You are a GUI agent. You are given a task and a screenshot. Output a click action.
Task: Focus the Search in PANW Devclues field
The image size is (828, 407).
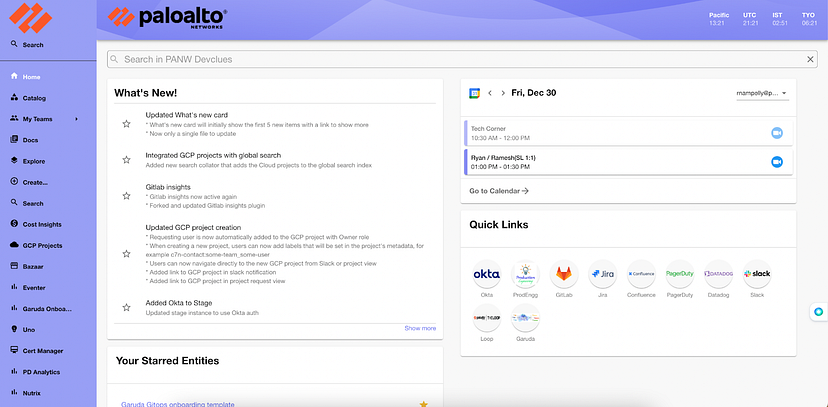point(463,59)
